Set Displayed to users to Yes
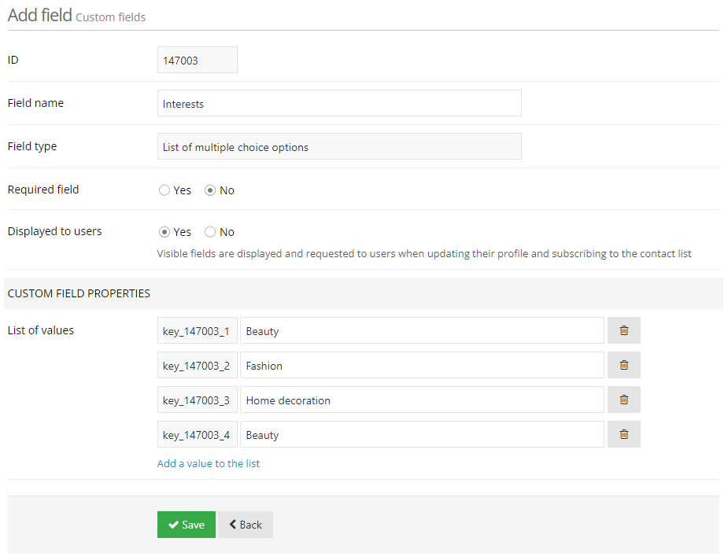Viewport: 728px width, 560px height. (x=164, y=232)
